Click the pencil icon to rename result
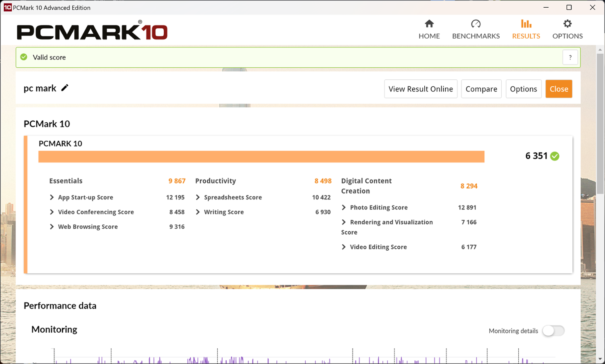Screen dimensions: 605x364 pos(65,88)
